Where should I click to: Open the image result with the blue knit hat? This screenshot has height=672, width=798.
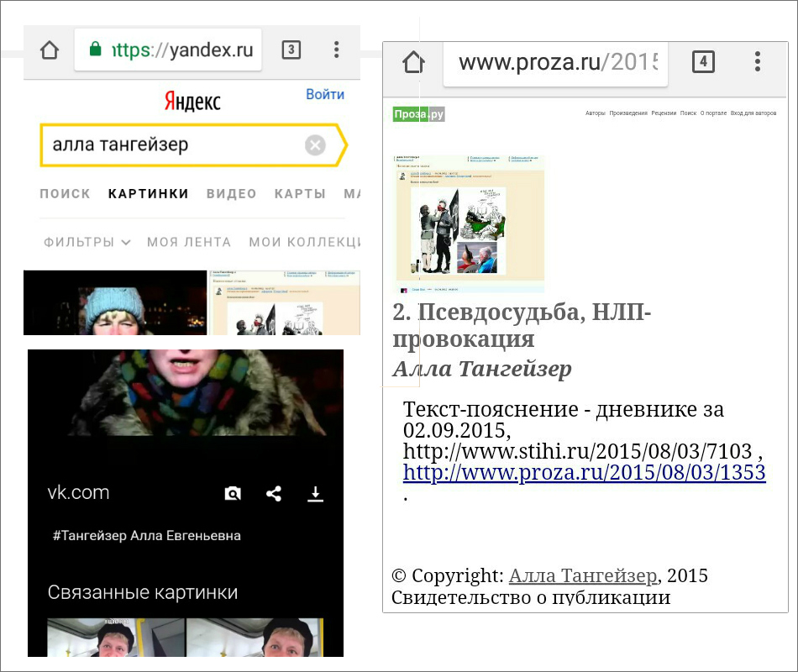tap(115, 302)
